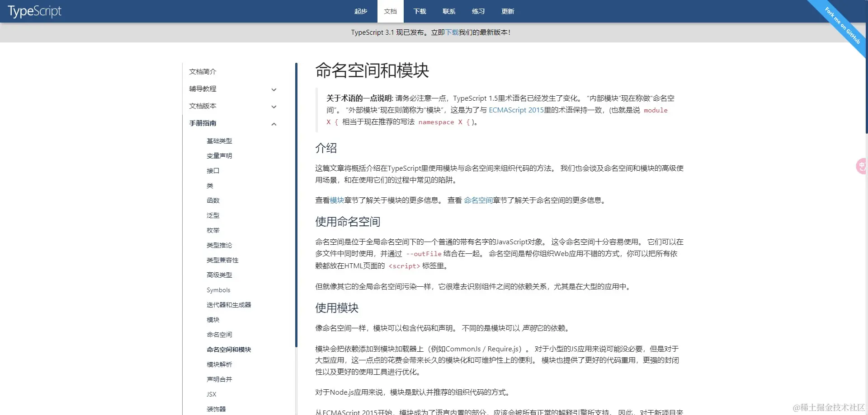This screenshot has width=868, height=415.
Task: Click the 命名空间和模块 page title
Action: pyautogui.click(x=372, y=70)
